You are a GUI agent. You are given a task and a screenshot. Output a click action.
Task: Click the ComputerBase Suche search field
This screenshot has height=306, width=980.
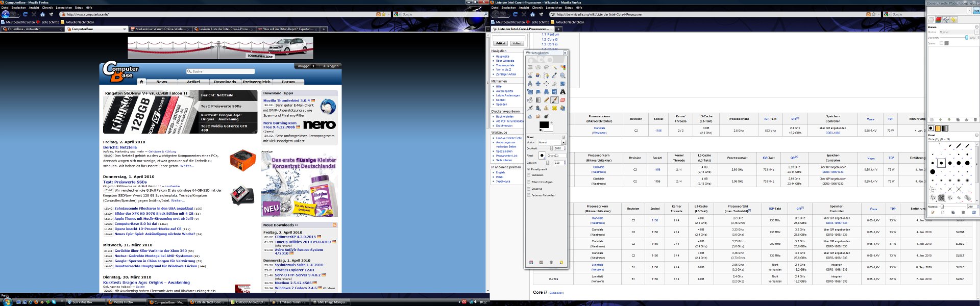point(220,71)
